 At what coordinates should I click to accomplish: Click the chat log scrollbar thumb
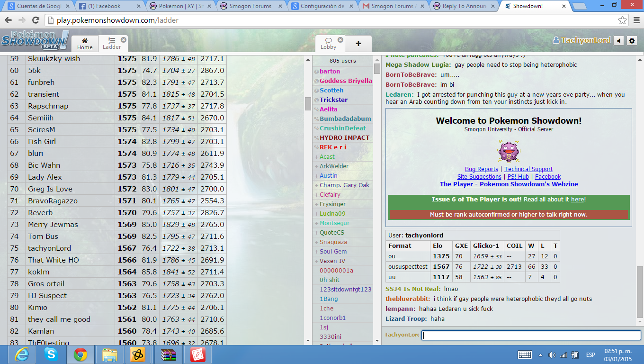640,292
